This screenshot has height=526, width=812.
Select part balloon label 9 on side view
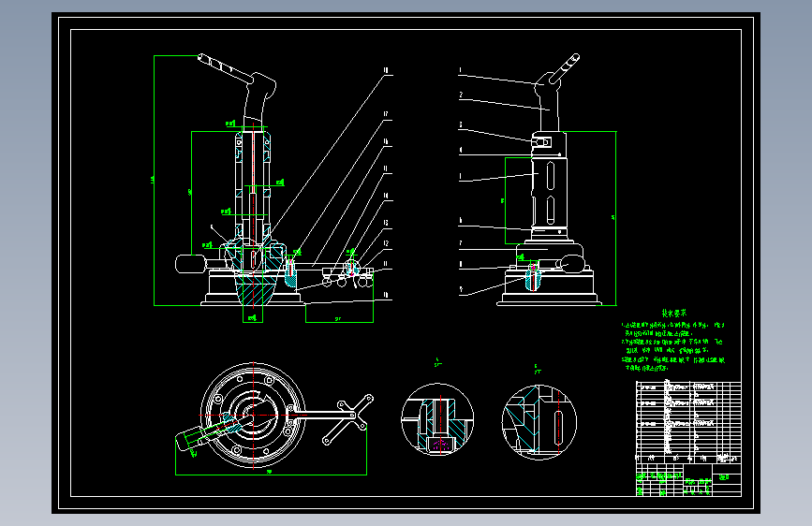[461, 290]
